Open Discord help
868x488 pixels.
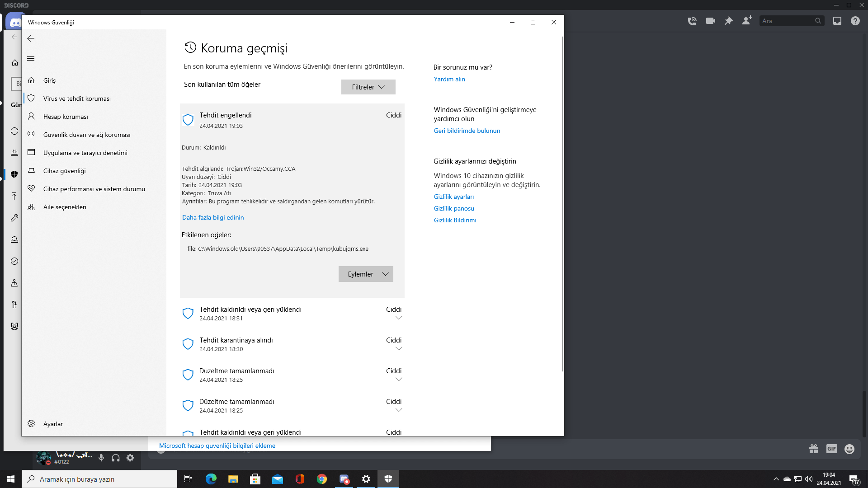(x=855, y=21)
